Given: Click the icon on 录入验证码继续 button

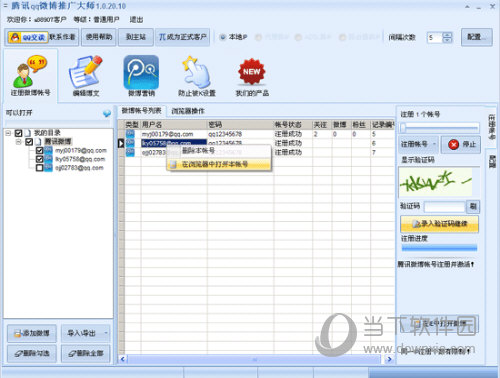Looking at the screenshot, I should coord(417,224).
